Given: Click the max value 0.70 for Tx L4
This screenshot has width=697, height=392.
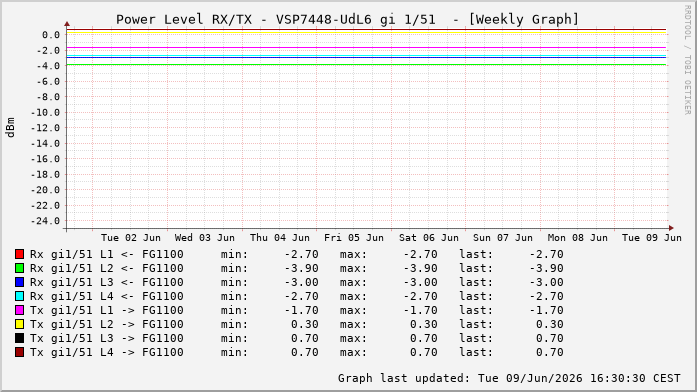Looking at the screenshot, I should pos(424,352).
